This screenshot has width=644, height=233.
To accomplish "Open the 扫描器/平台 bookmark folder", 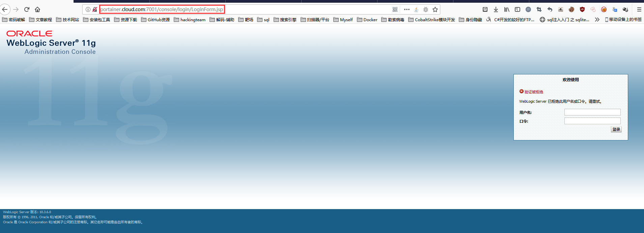I will coord(315,20).
